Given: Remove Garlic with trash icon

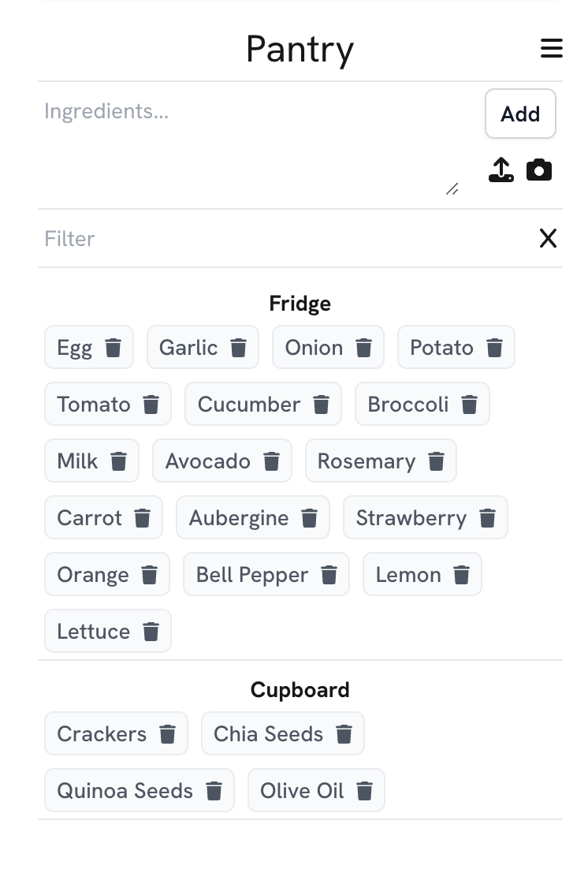Looking at the screenshot, I should (239, 348).
